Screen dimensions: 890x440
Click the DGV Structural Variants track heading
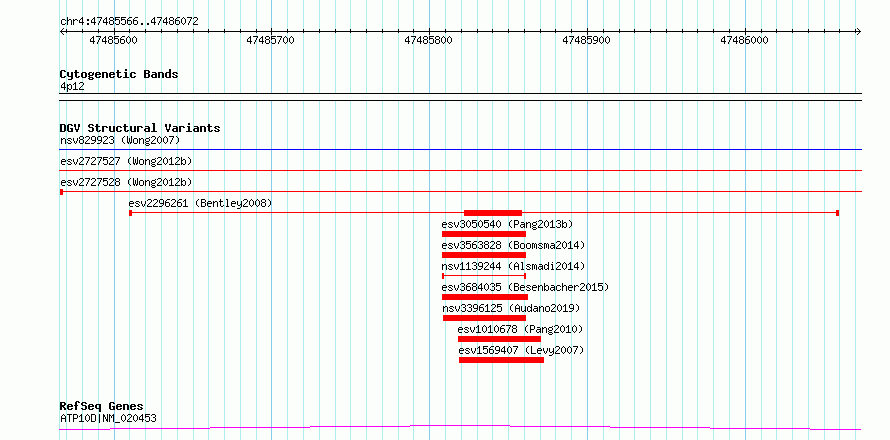[140, 128]
